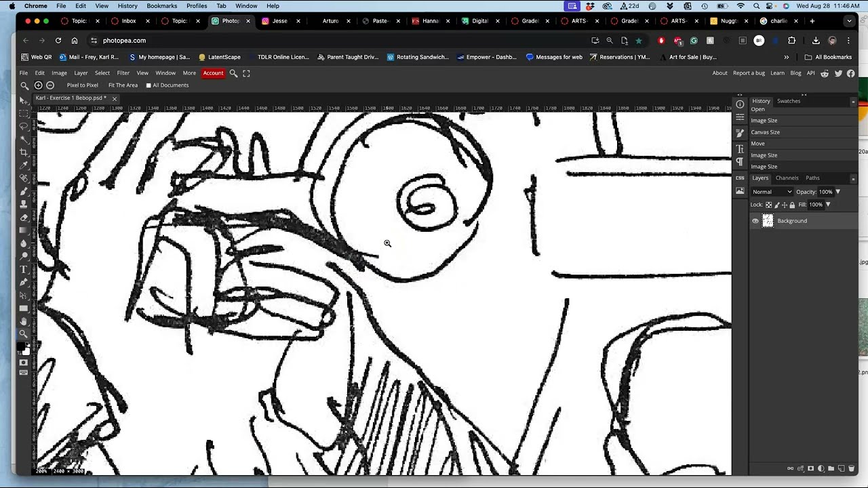Select the Rectangle shape tool

pyautogui.click(x=24, y=308)
